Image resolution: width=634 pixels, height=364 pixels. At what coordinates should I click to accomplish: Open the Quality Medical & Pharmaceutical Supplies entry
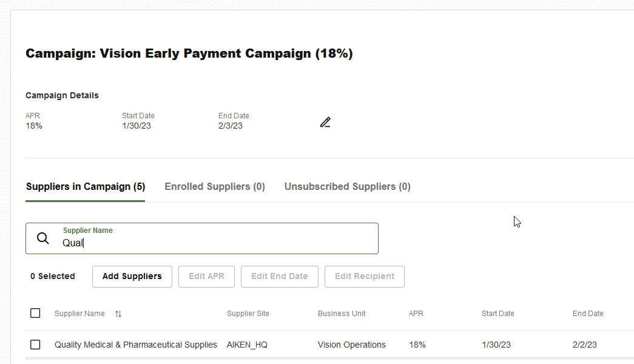[136, 345]
